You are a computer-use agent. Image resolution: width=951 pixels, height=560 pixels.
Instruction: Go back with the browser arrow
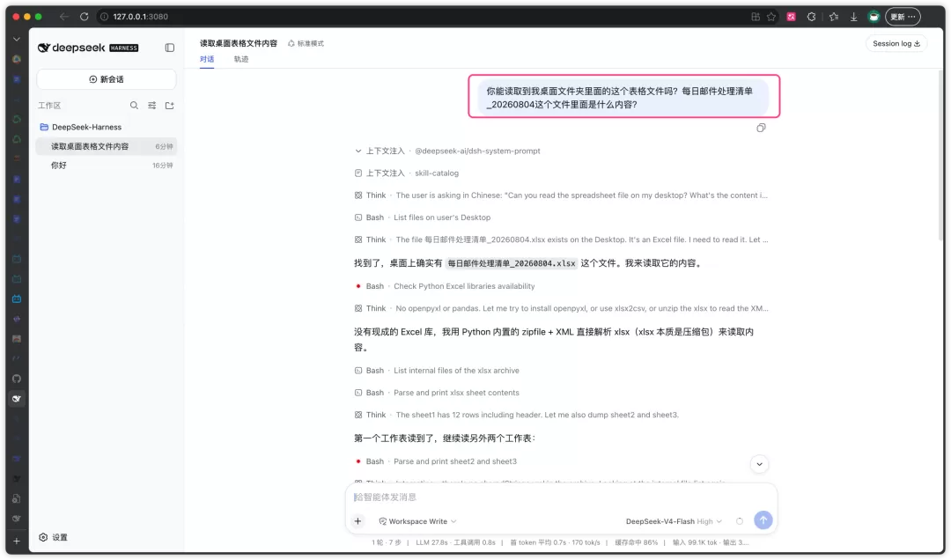[64, 17]
